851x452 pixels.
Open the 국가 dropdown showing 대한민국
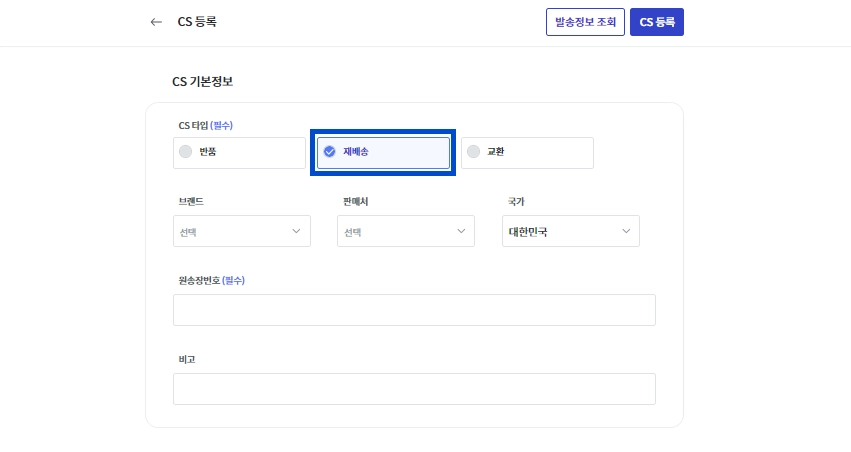tap(570, 231)
